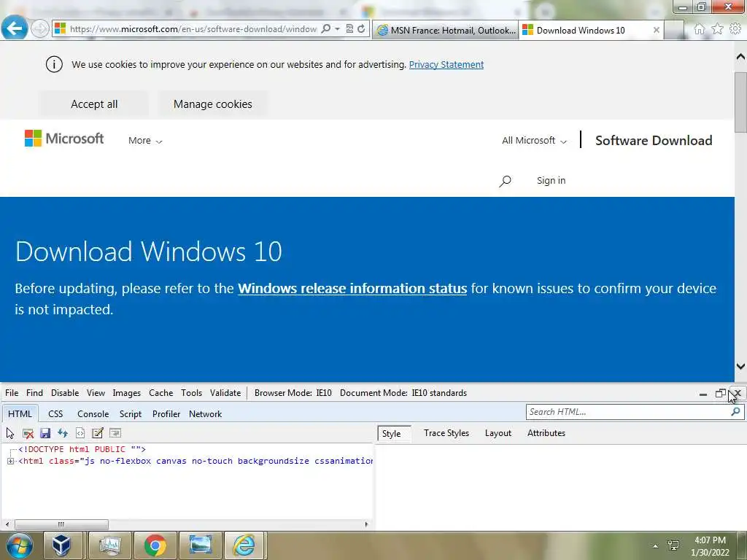Click the Element source with style icon
This screenshot has height=560, width=747.
pos(80,433)
